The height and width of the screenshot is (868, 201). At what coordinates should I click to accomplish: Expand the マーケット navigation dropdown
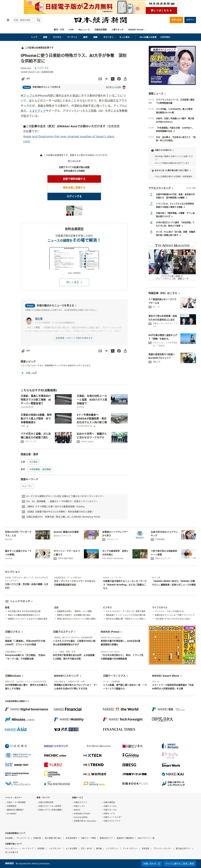[x=73, y=37]
